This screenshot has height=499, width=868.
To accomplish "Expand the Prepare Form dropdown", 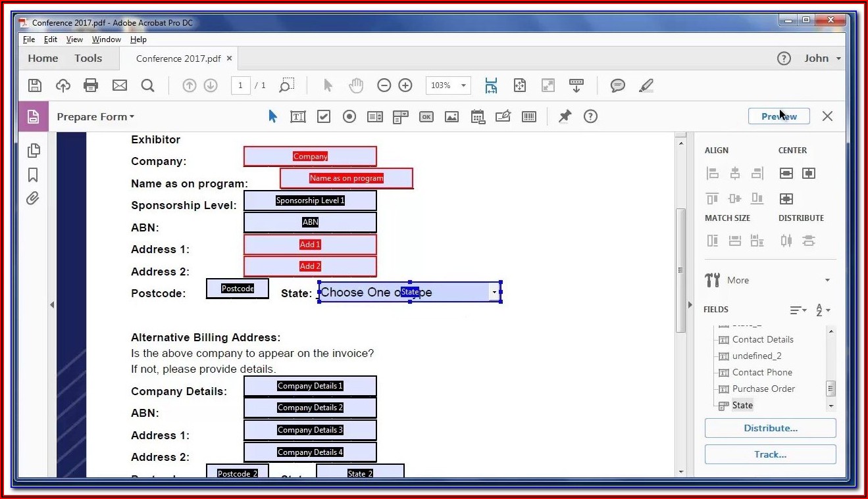I will click(x=95, y=116).
